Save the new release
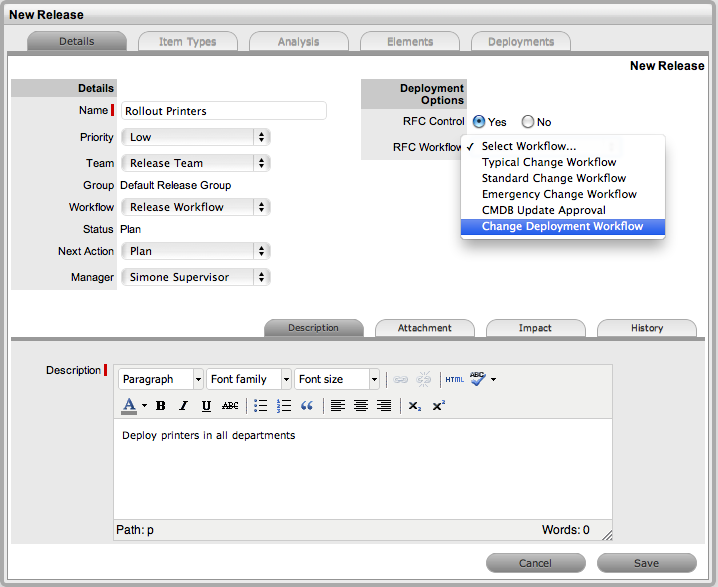Screen dimensions: 718x587 646,563
